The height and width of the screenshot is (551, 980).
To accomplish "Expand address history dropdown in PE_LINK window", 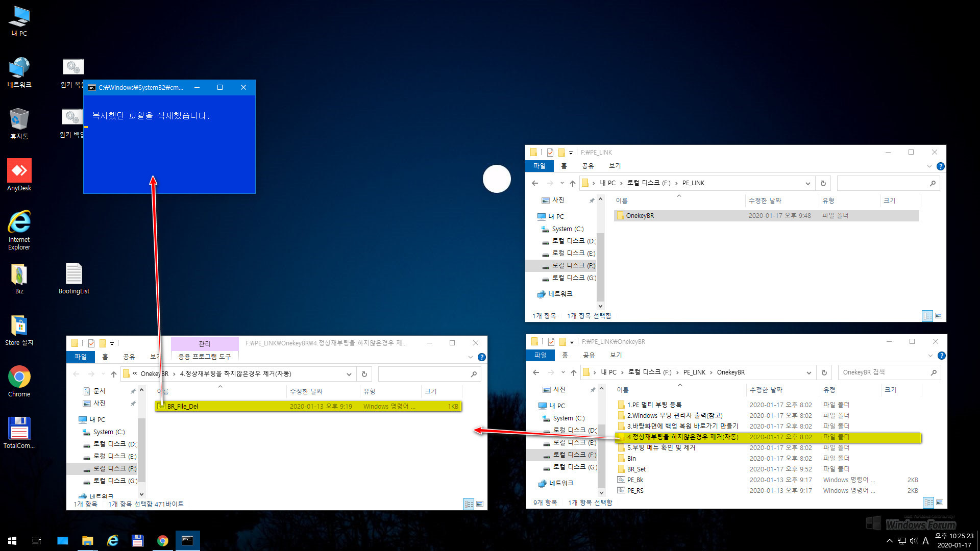I will pyautogui.click(x=808, y=183).
